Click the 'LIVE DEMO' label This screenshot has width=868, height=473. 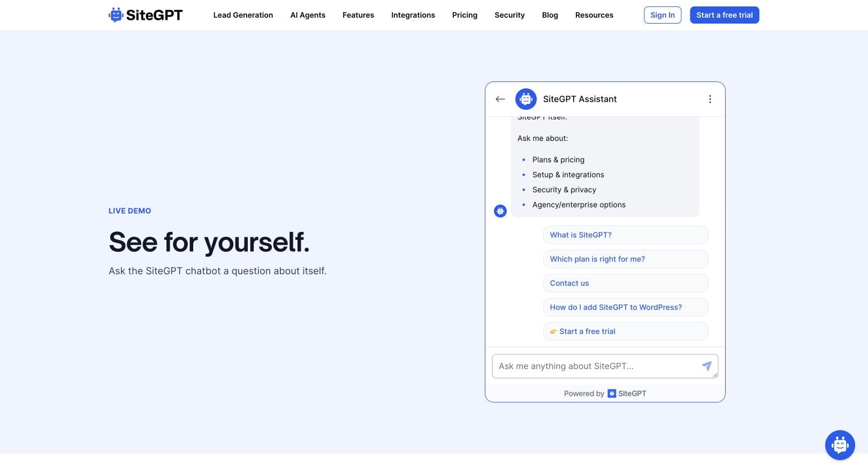[x=130, y=211]
